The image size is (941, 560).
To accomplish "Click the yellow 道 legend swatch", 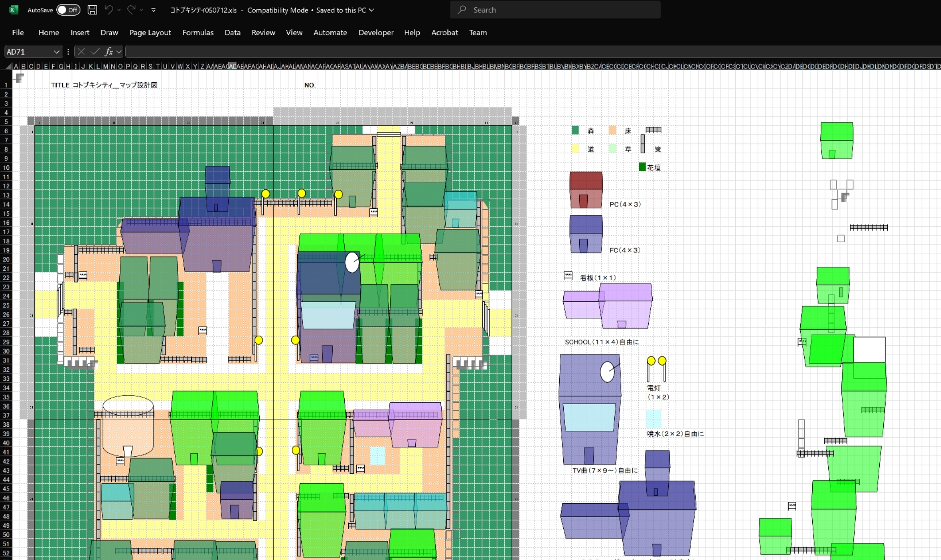I will tap(575, 148).
